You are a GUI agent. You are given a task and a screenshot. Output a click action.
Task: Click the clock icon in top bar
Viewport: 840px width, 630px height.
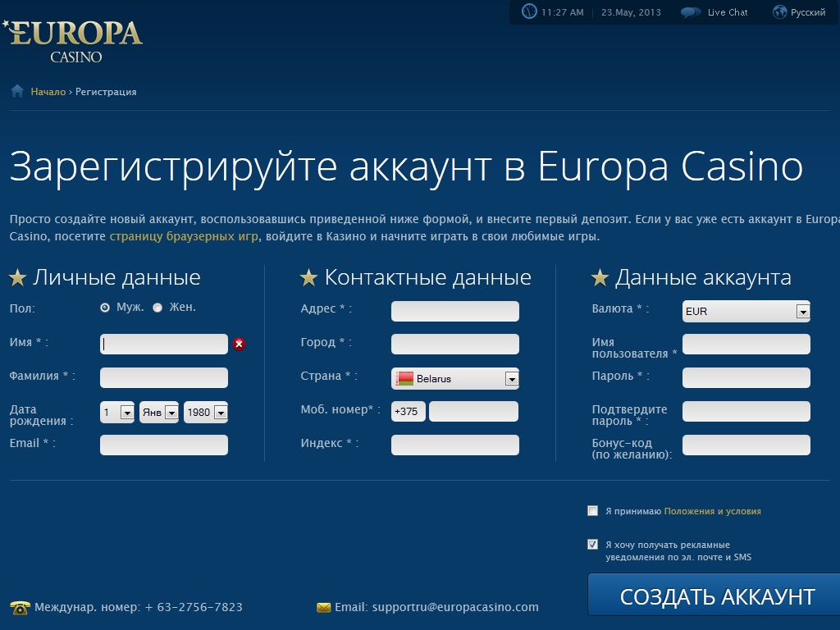[x=529, y=12]
